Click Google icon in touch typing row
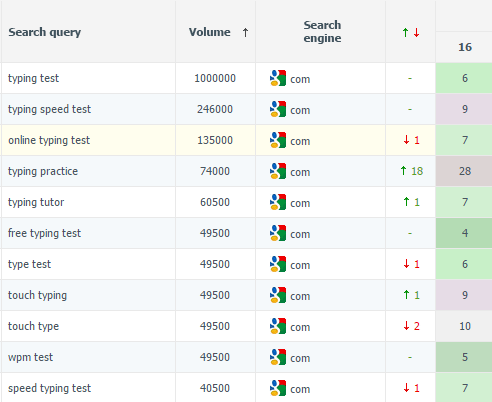 tap(278, 295)
